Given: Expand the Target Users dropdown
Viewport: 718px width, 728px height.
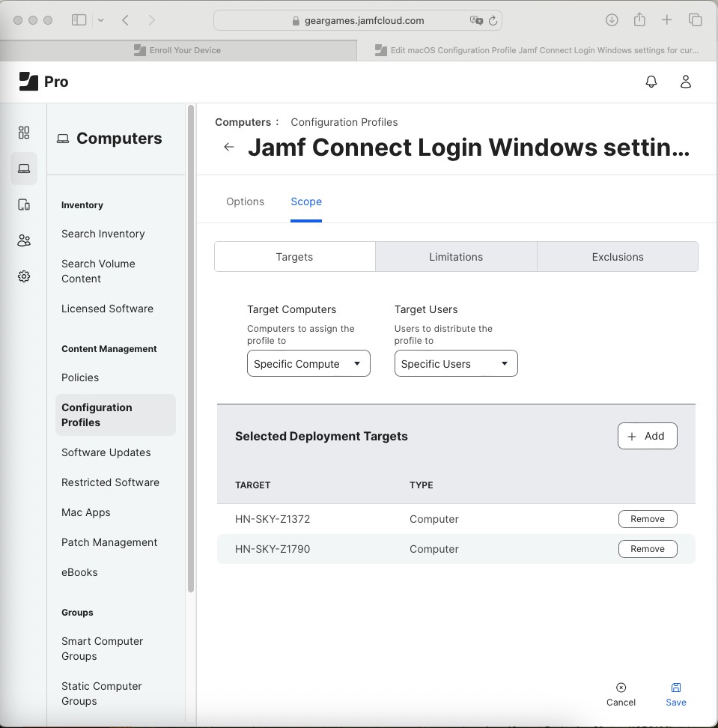Looking at the screenshot, I should (x=456, y=364).
